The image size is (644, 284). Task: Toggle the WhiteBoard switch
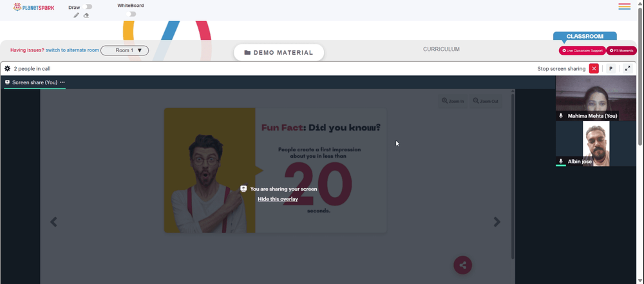[131, 14]
